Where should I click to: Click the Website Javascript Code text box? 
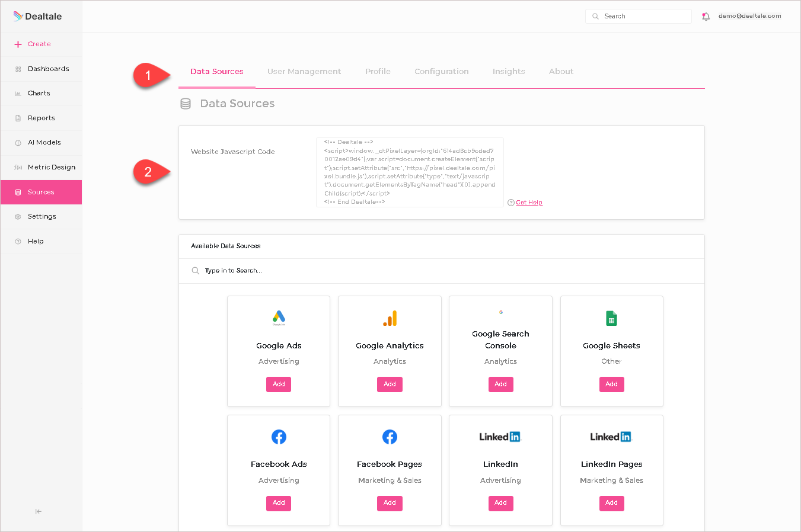click(x=410, y=172)
